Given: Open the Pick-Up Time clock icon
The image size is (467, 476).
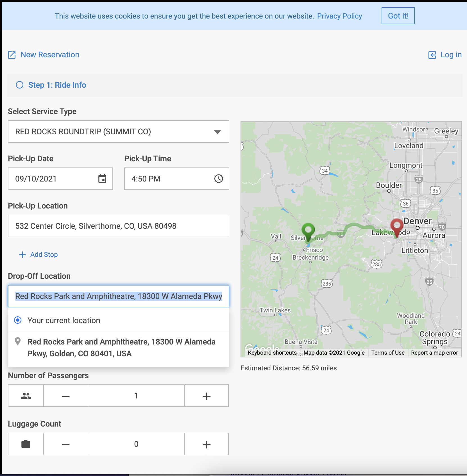Looking at the screenshot, I should 219,179.
